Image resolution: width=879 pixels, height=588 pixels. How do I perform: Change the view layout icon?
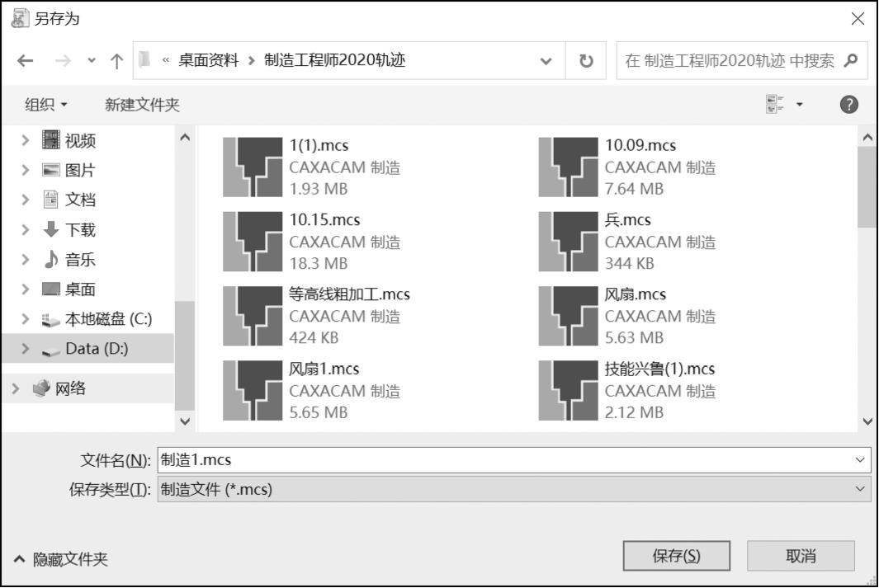[x=775, y=104]
